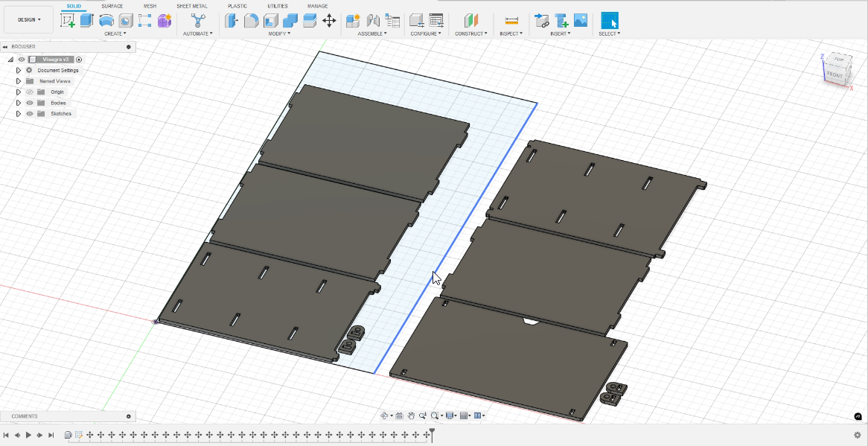The height and width of the screenshot is (446, 868).
Task: Switch to the Manage tab
Action: (317, 6)
